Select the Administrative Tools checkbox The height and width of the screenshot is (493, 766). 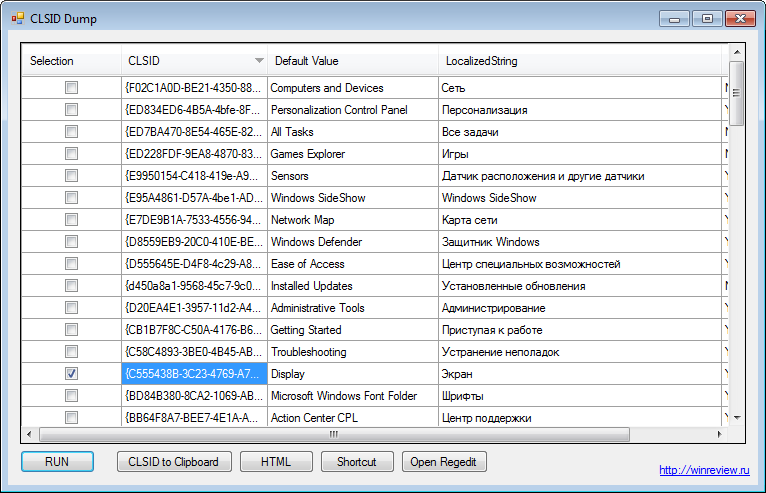(71, 307)
